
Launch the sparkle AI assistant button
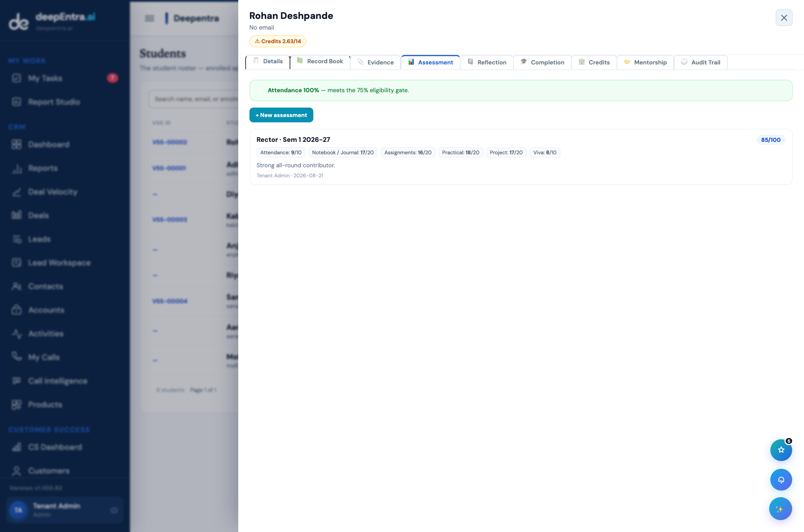(780, 509)
